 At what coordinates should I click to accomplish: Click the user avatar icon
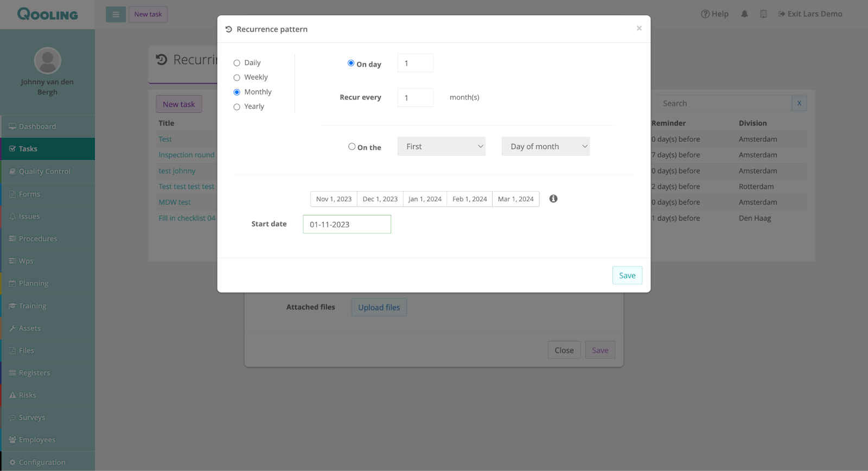(48, 60)
